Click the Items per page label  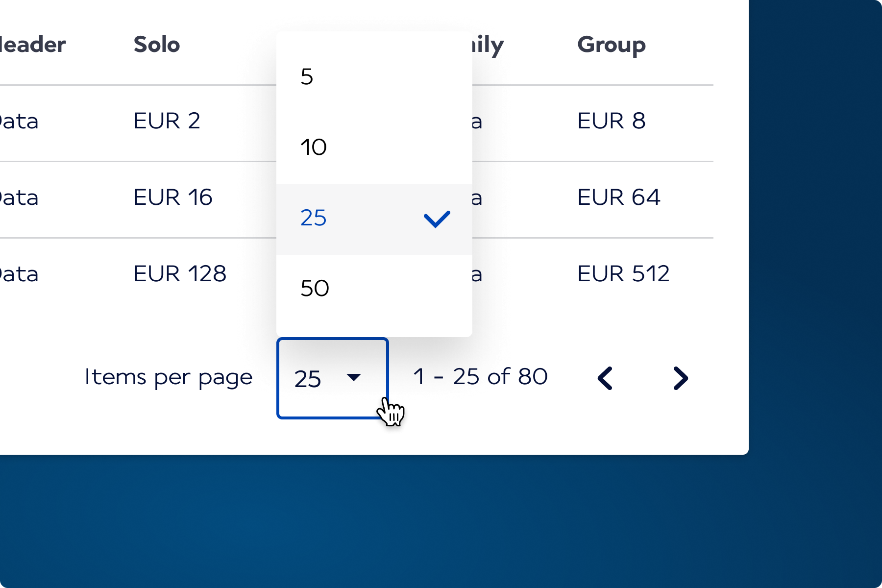click(x=169, y=378)
